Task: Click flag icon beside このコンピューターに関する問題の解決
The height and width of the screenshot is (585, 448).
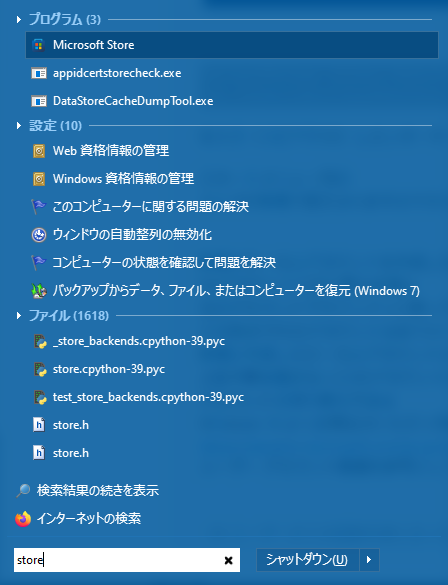Action: [x=38, y=207]
